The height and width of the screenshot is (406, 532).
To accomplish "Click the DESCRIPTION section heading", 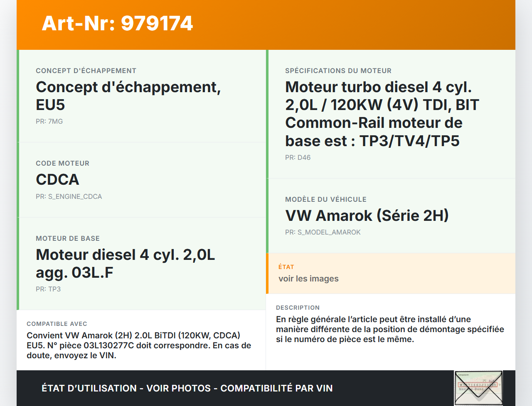I will click(298, 308).
